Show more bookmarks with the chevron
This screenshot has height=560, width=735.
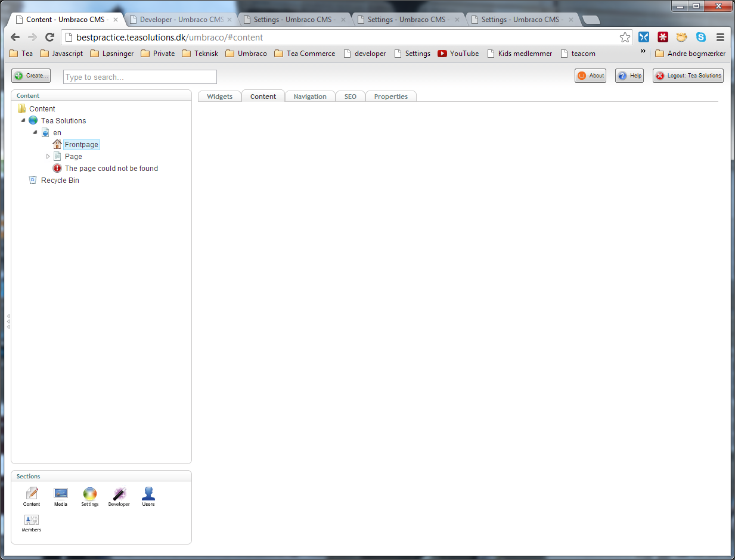(643, 52)
